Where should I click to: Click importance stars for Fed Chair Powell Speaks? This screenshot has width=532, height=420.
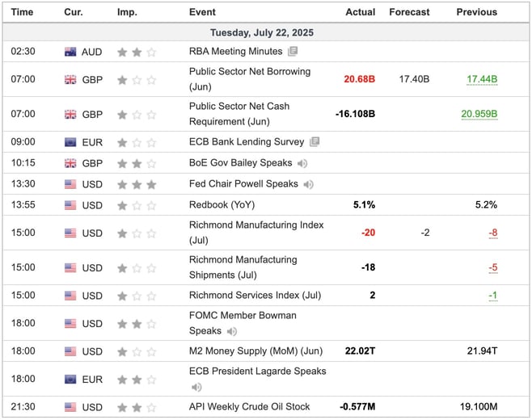[x=137, y=185]
